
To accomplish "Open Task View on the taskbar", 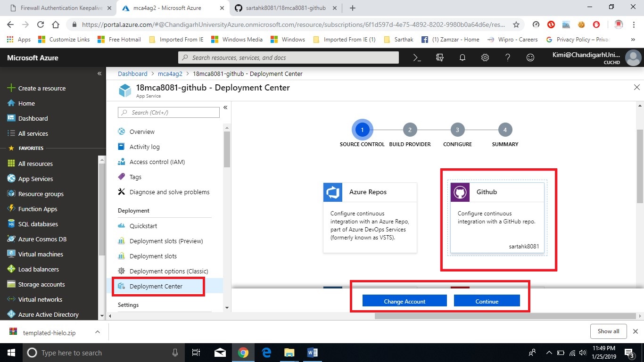I will click(x=197, y=352).
